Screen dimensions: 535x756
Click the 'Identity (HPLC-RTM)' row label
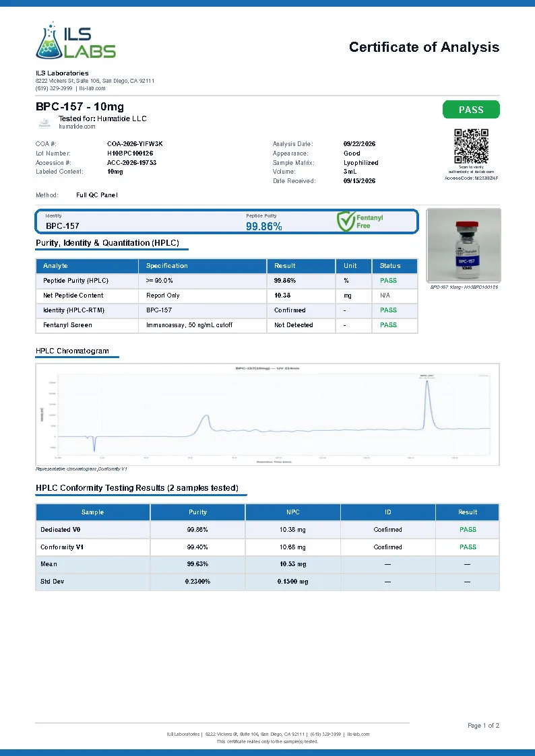74,310
